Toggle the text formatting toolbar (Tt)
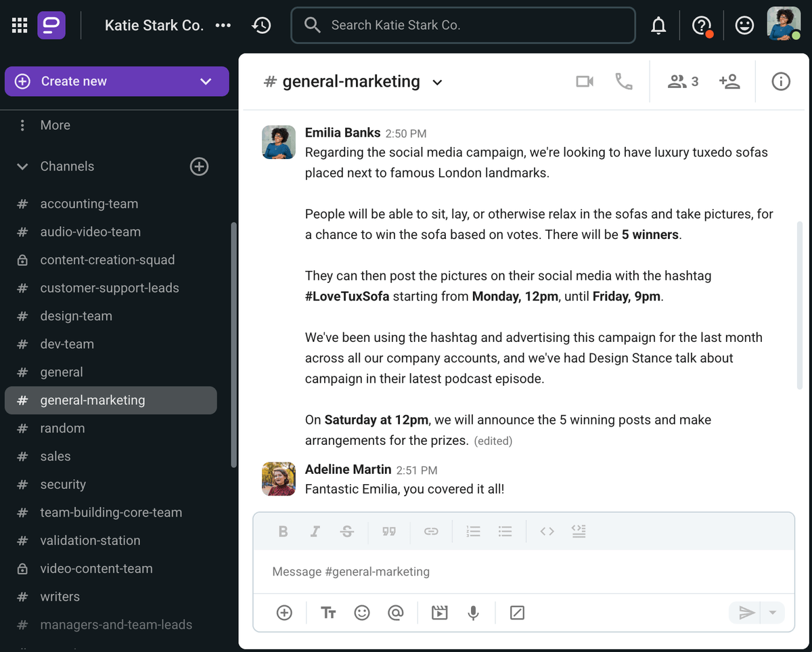812x652 pixels. click(328, 613)
